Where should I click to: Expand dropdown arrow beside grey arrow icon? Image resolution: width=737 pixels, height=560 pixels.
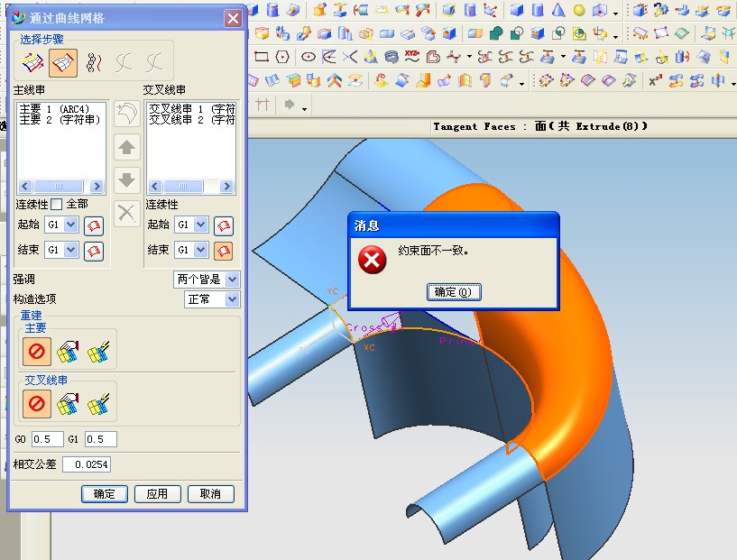point(305,109)
